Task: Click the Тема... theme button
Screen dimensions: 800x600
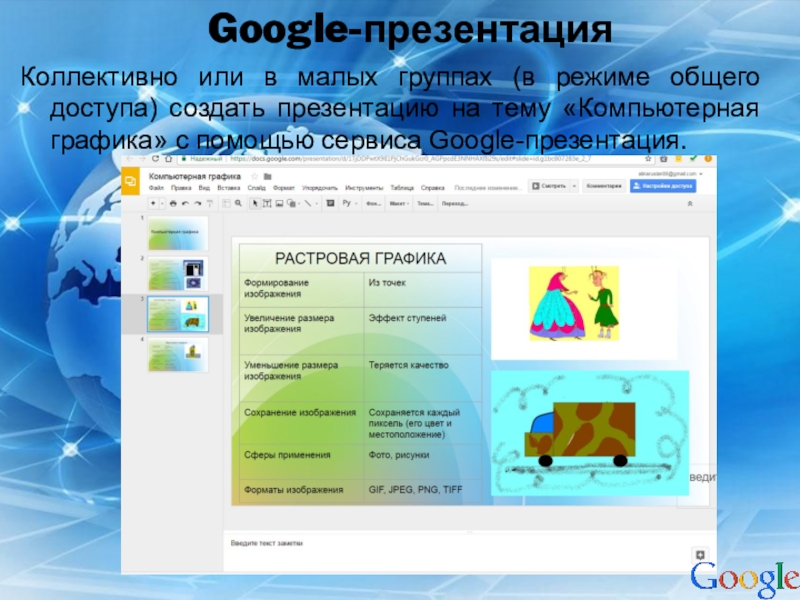Action: [x=425, y=203]
